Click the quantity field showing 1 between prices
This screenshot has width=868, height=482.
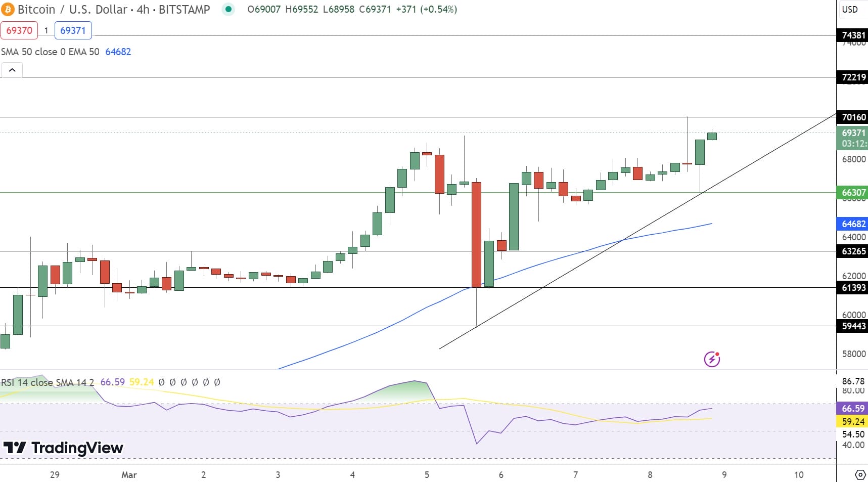point(47,30)
